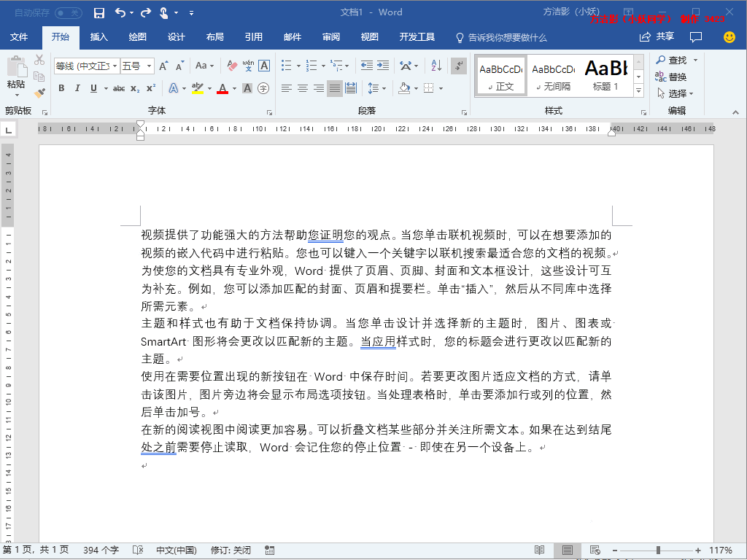
Task: Open line spacing options dropdown
Action: click(377, 88)
